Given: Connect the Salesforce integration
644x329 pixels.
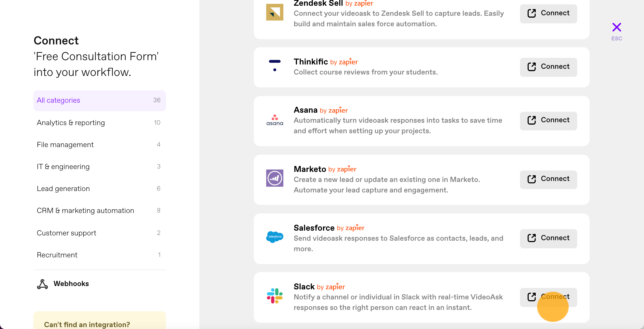Looking at the screenshot, I should point(548,238).
